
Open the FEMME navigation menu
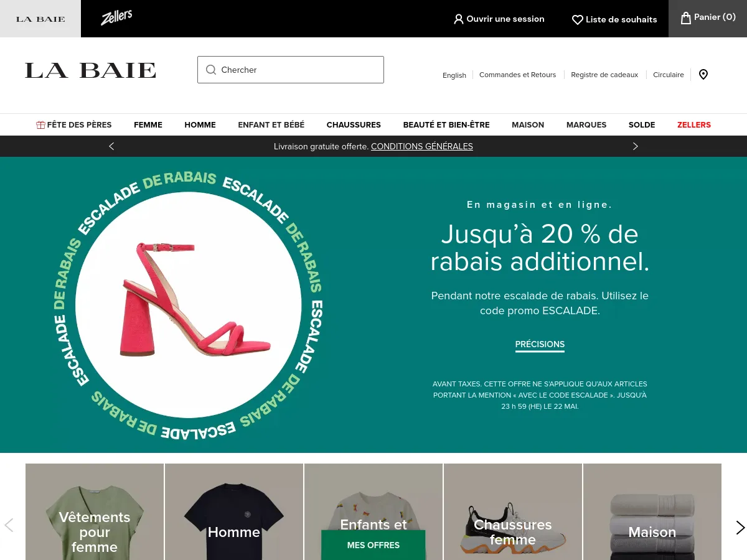click(x=148, y=124)
